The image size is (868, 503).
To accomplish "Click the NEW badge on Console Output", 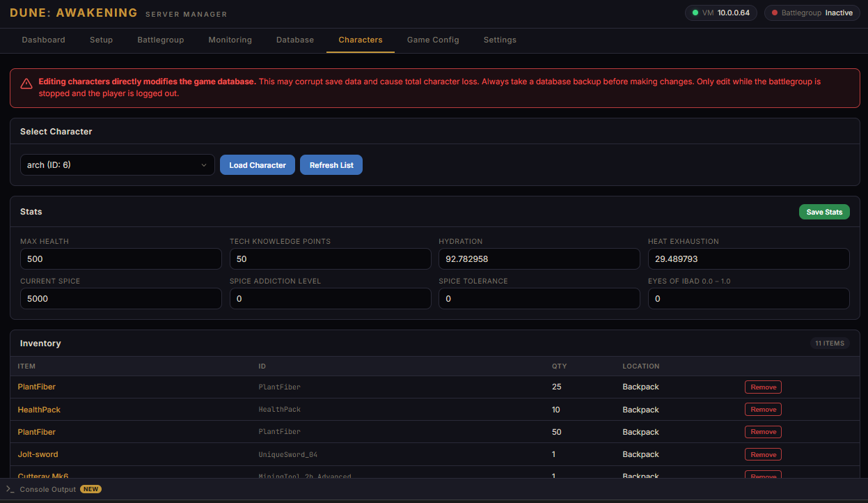I will 90,489.
